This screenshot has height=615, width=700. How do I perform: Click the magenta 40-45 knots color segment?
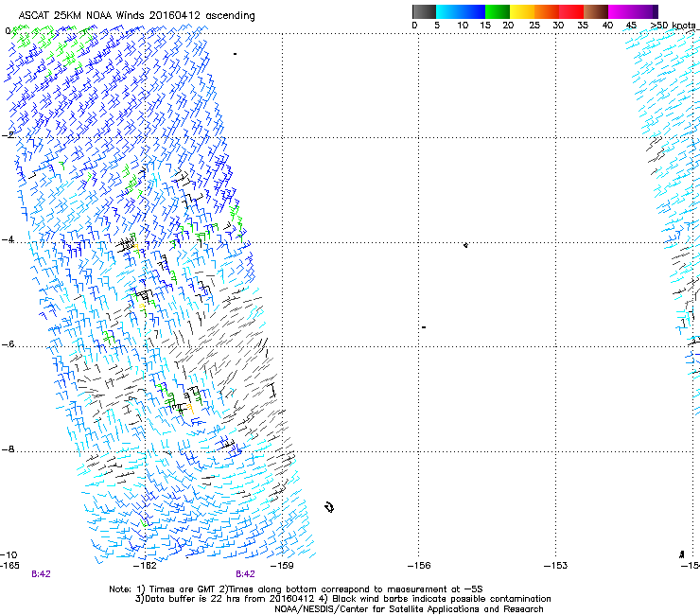(x=621, y=11)
